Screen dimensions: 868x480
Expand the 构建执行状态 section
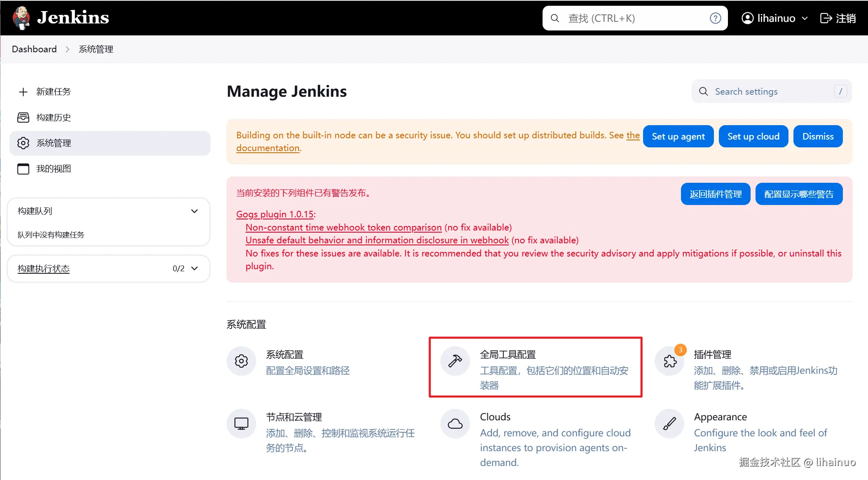tap(194, 268)
